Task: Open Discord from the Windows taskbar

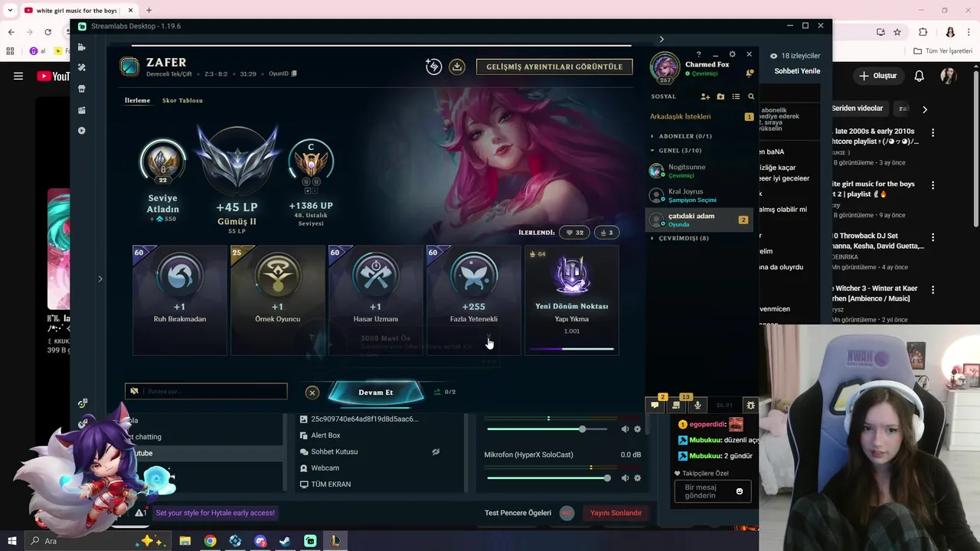Action: (x=260, y=541)
